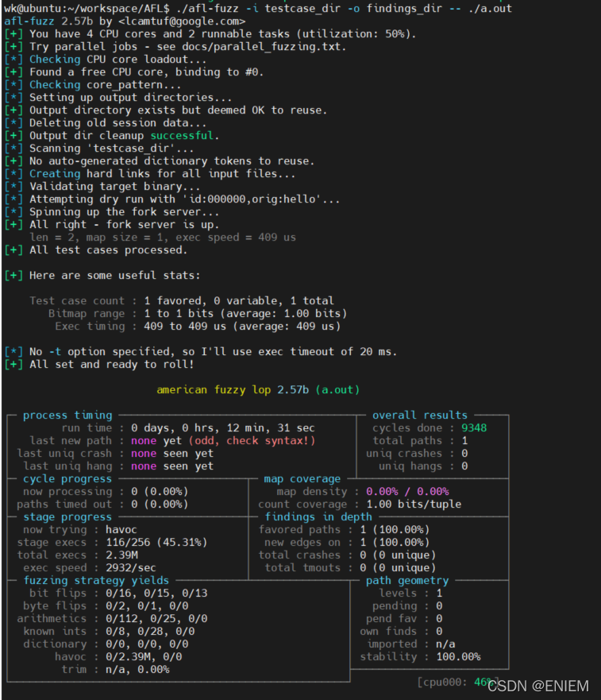601x700 pixels.
Task: Click the 'paths timed out' row
Action: point(102,504)
